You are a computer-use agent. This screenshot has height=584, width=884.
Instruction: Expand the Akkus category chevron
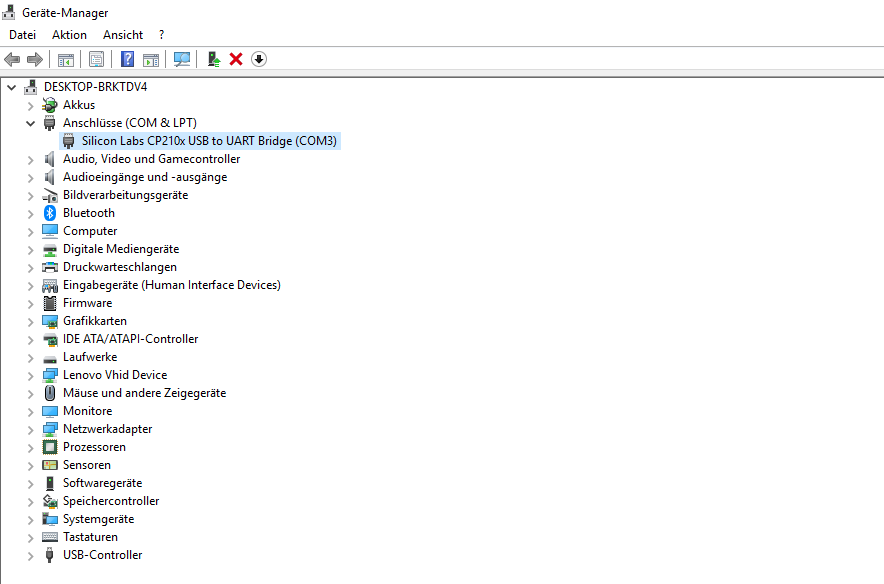(x=30, y=105)
